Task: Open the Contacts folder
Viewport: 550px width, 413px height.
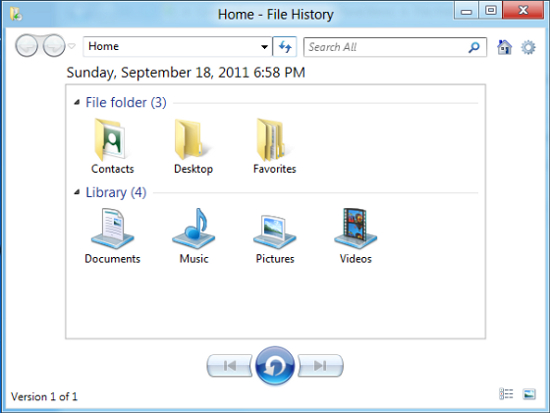Action: (112, 146)
